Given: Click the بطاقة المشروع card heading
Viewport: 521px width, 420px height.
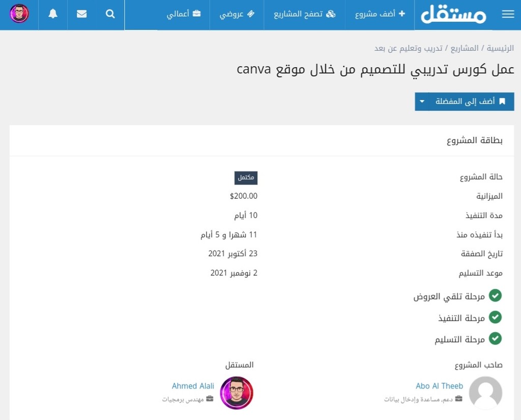Looking at the screenshot, I should (475, 140).
